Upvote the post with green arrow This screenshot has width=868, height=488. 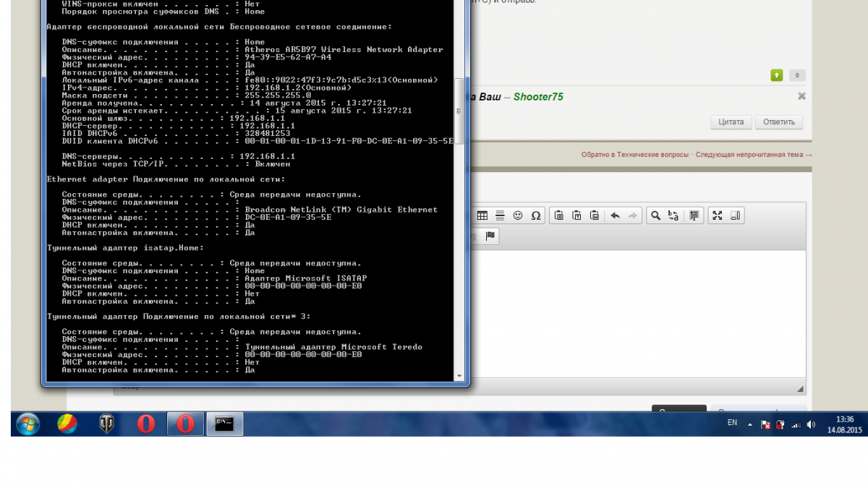coord(776,75)
